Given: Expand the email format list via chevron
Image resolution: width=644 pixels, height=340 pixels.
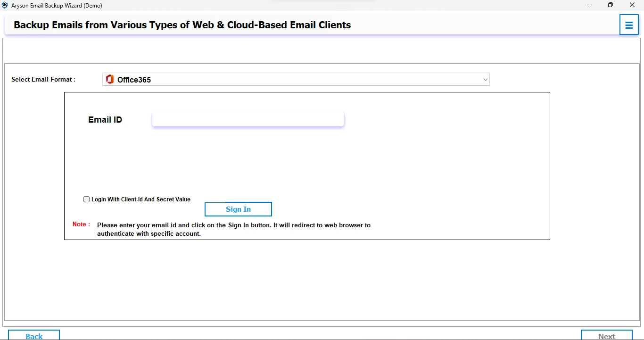Looking at the screenshot, I should click(485, 79).
